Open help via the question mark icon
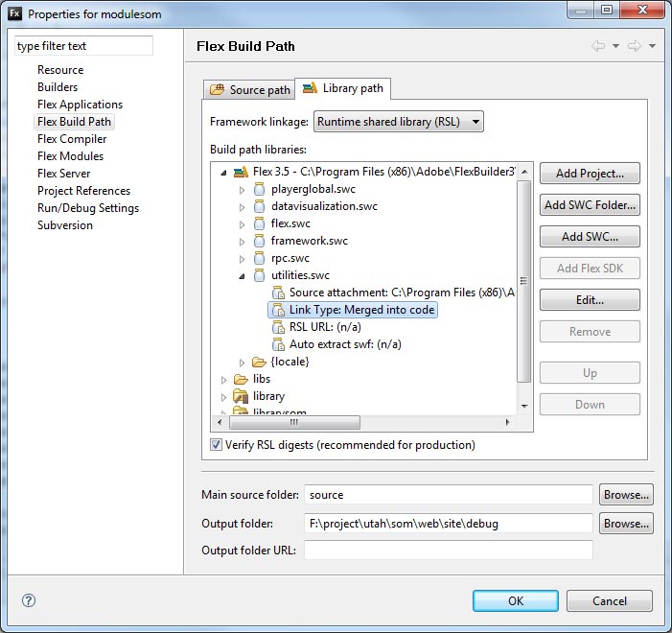The width and height of the screenshot is (672, 633). point(29,600)
